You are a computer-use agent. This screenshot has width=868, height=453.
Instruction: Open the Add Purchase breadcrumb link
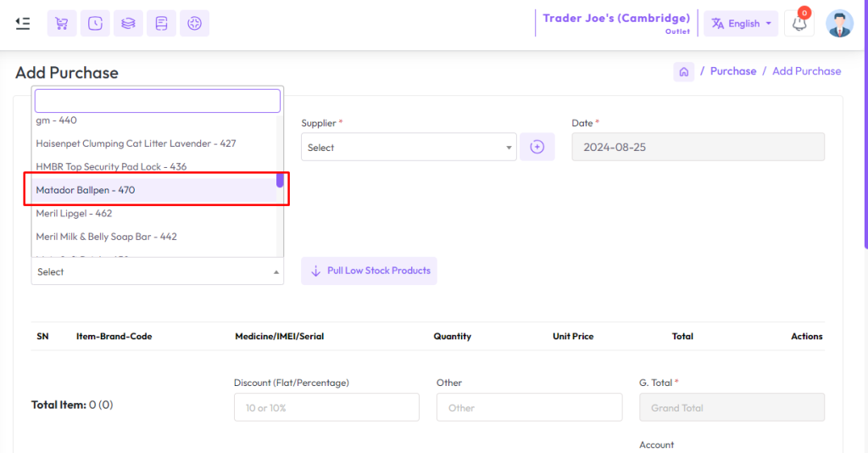(x=807, y=71)
